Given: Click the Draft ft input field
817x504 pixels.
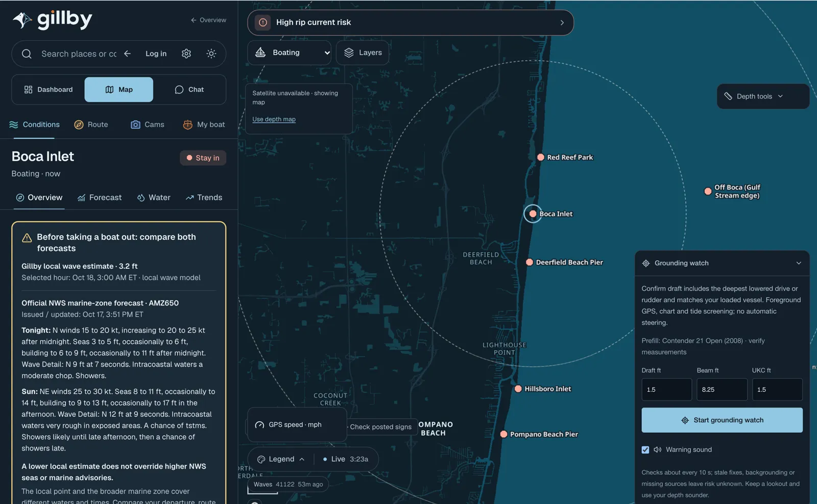Looking at the screenshot, I should click(x=667, y=389).
